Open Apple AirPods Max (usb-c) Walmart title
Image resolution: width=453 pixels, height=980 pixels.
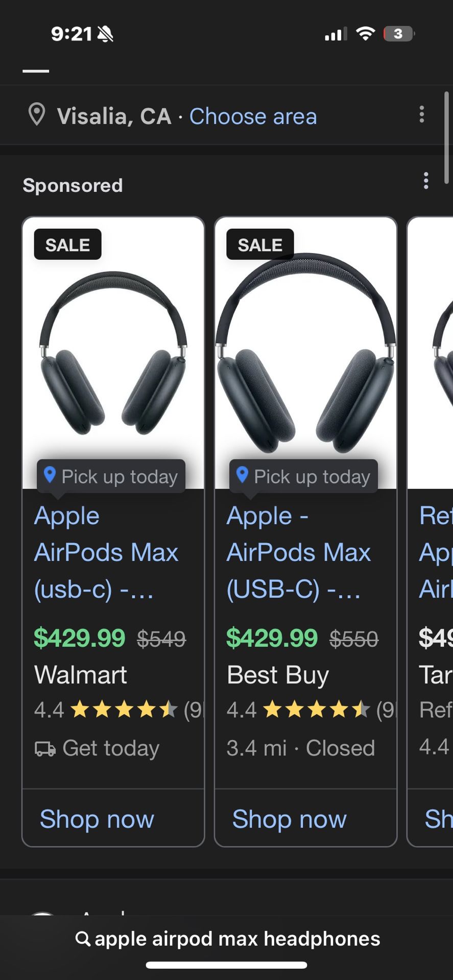[x=106, y=552]
